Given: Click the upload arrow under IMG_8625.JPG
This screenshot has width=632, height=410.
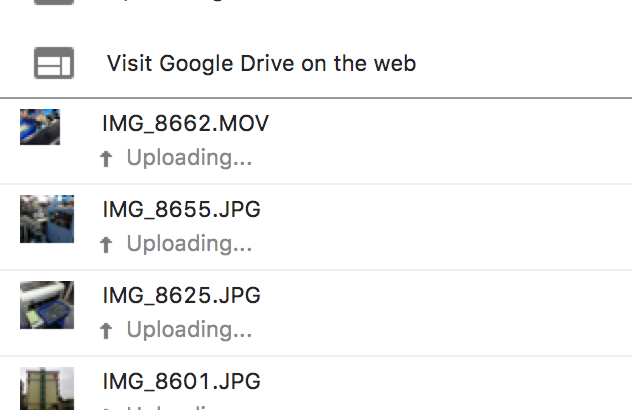Looking at the screenshot, I should (x=106, y=331).
